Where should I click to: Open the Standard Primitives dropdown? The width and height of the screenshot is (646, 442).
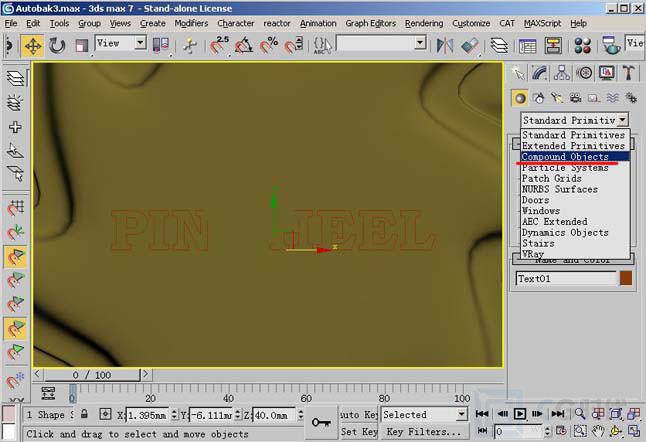coord(574,120)
